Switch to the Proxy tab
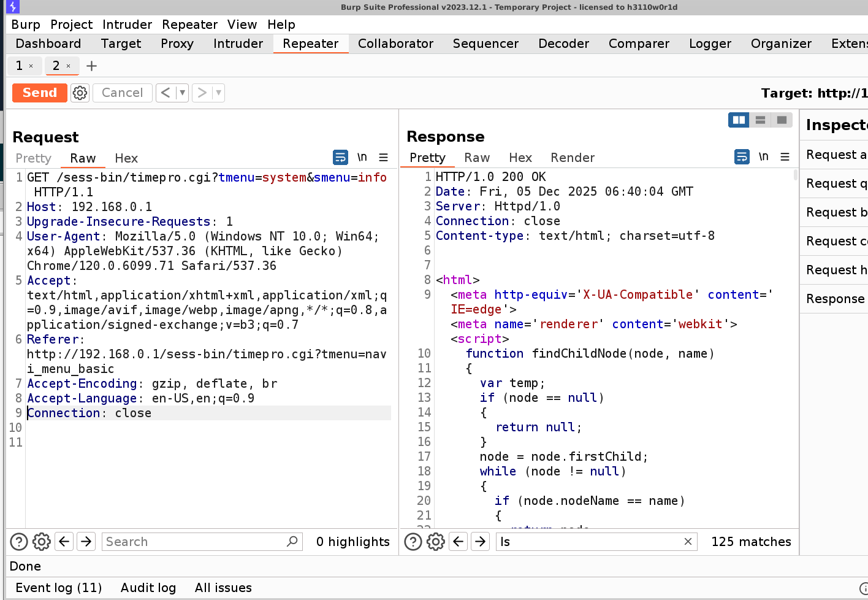868x600 pixels. [x=177, y=44]
